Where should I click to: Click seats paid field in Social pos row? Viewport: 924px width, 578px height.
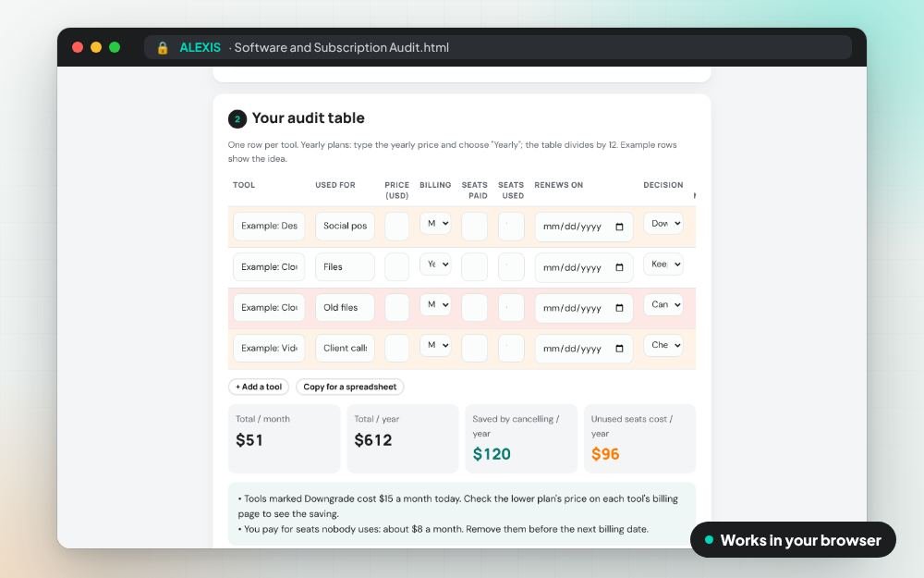pos(475,227)
